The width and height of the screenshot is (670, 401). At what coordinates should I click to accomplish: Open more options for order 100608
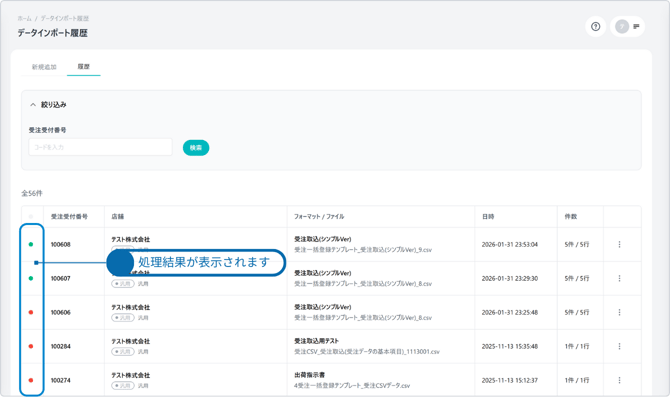click(x=619, y=244)
